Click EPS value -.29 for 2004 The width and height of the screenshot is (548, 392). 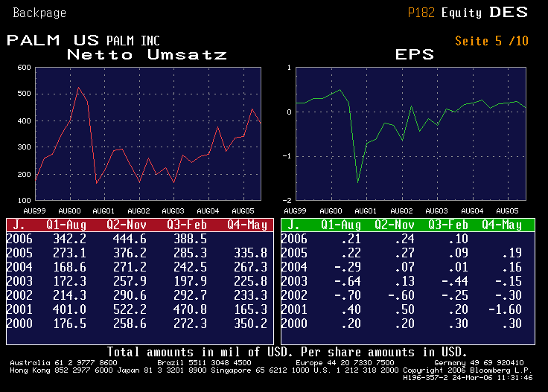pyautogui.click(x=348, y=267)
